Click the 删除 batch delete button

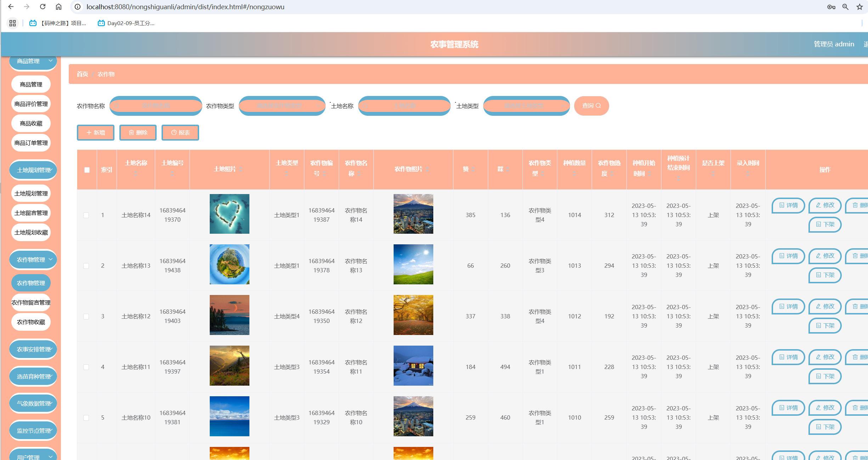138,132
